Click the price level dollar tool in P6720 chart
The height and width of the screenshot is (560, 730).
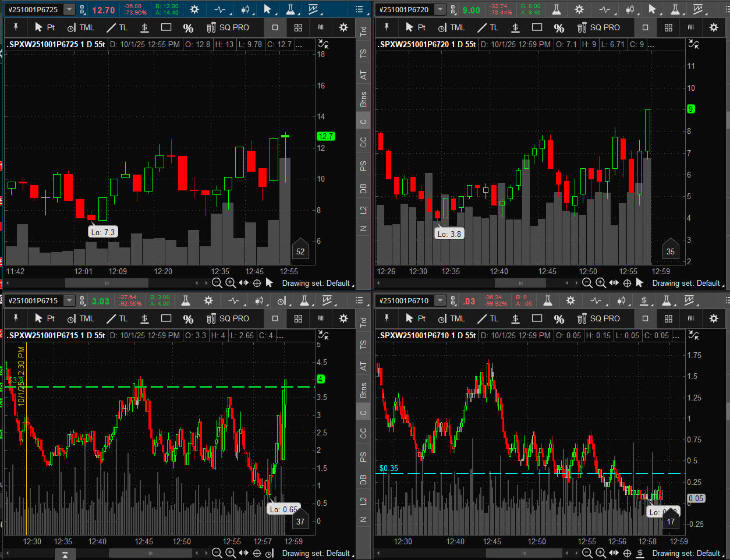[515, 27]
